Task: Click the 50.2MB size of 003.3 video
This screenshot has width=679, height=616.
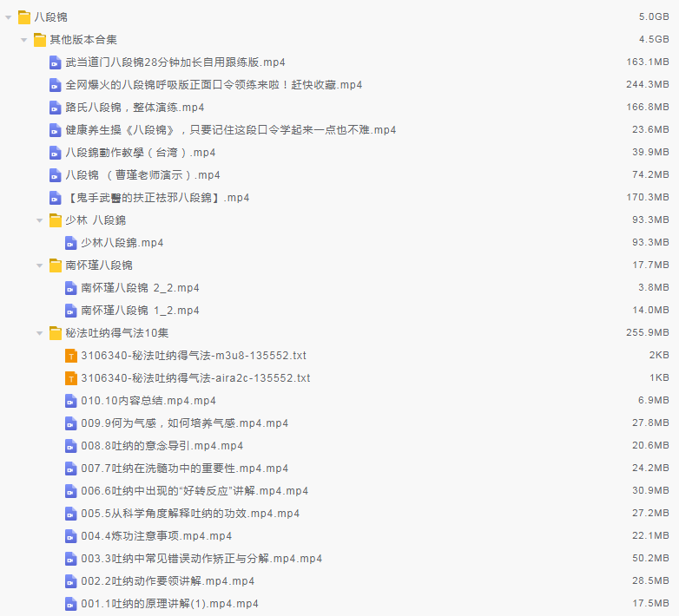Action: pos(650,559)
